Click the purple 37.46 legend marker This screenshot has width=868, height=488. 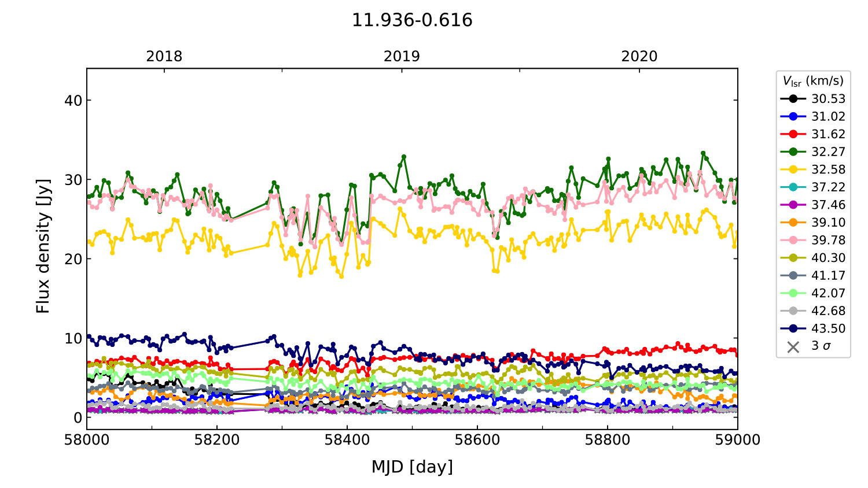[x=793, y=205]
